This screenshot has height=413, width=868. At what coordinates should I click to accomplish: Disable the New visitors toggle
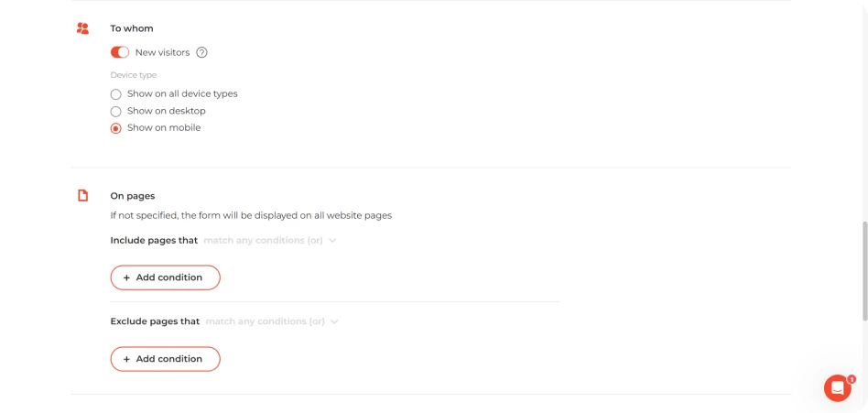pyautogui.click(x=120, y=52)
